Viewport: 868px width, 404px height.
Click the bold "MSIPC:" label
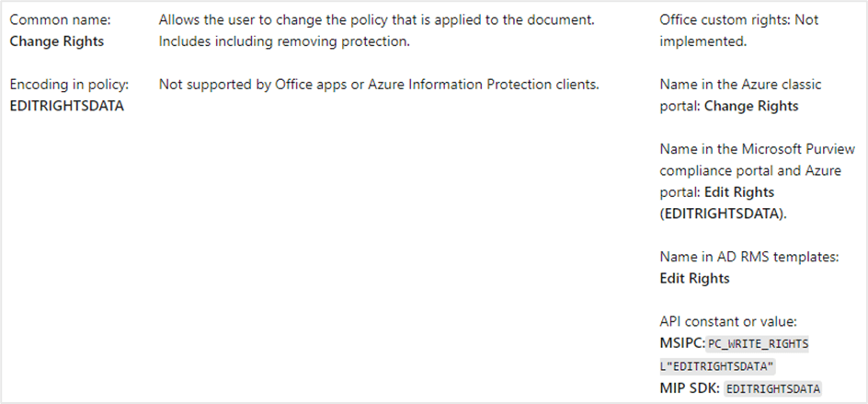(681, 343)
